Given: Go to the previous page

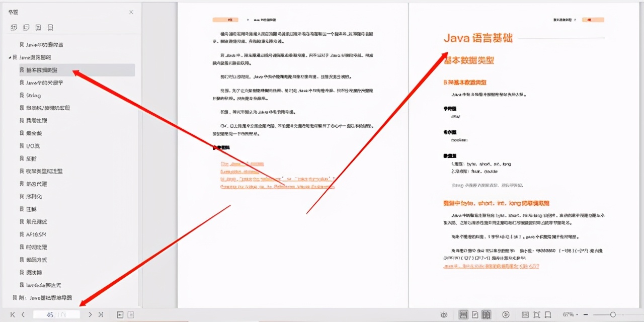Looking at the screenshot, I should point(23,314).
